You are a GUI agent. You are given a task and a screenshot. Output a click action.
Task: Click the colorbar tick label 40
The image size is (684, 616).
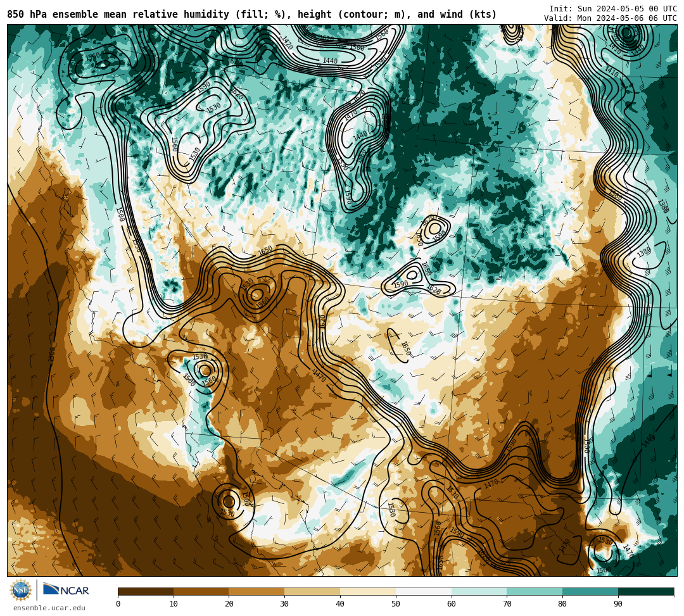340,604
